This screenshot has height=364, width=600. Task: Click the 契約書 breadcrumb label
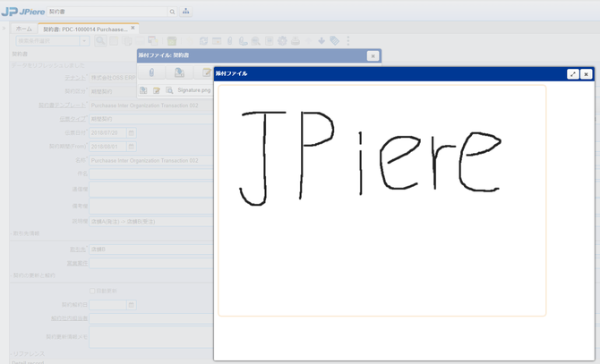click(20, 54)
